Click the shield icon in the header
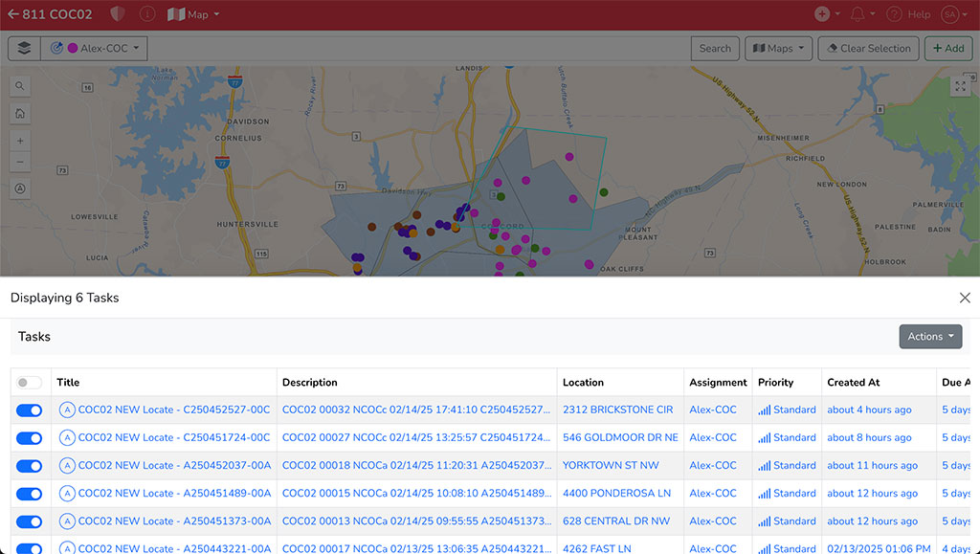Image resolution: width=980 pixels, height=554 pixels. [x=118, y=14]
